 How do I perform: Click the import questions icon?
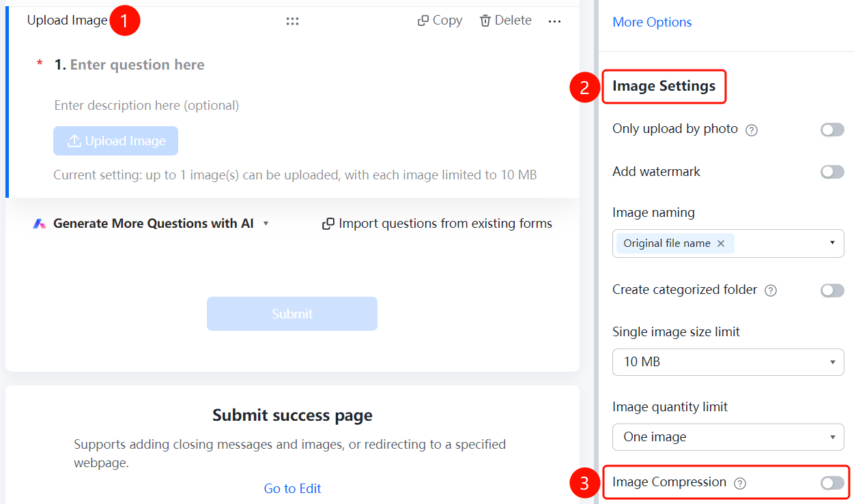click(x=328, y=224)
